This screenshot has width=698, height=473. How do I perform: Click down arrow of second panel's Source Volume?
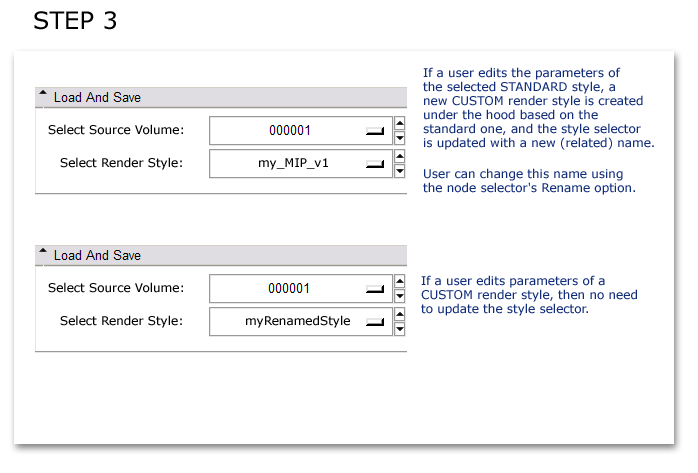pyautogui.click(x=400, y=296)
